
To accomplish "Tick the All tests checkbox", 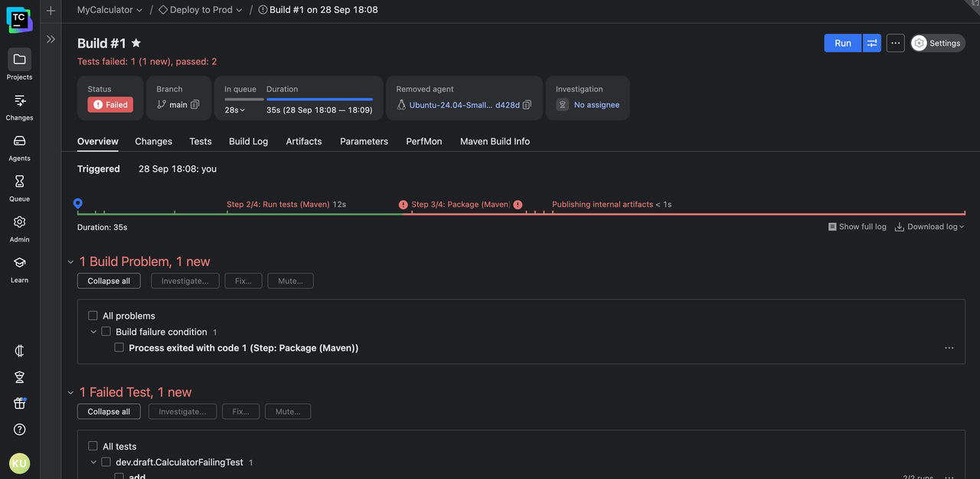I will (x=93, y=446).
